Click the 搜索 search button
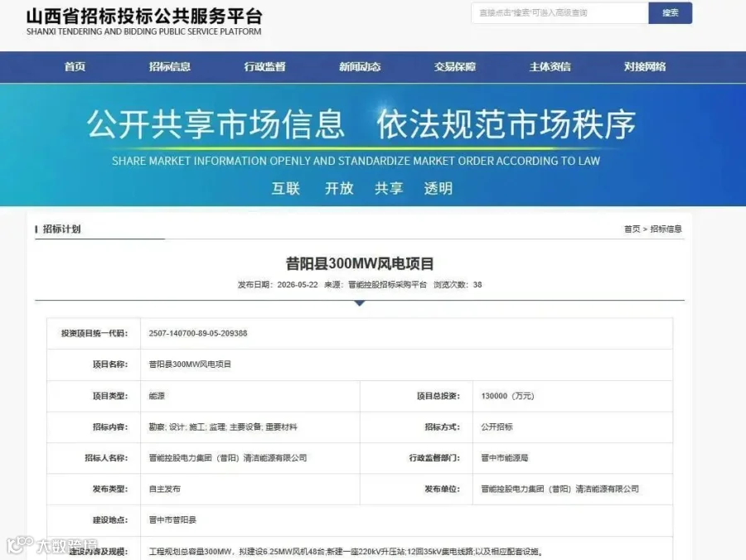Screen dimensions: 746x560 671,12
